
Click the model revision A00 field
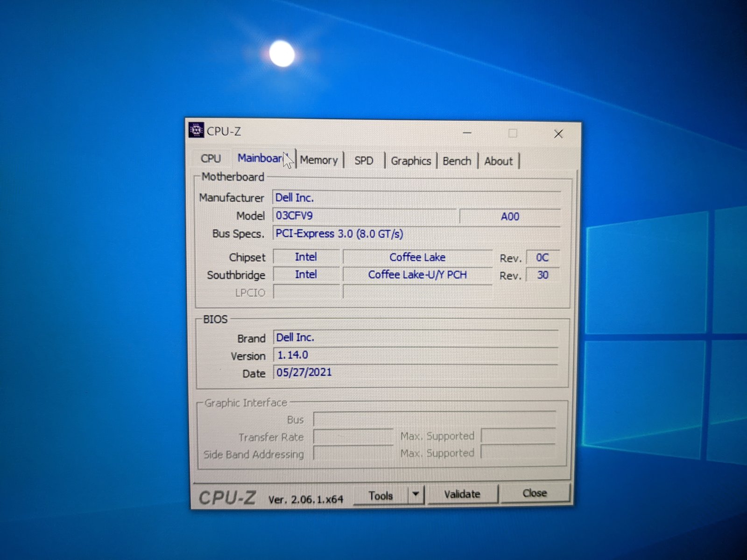click(510, 217)
